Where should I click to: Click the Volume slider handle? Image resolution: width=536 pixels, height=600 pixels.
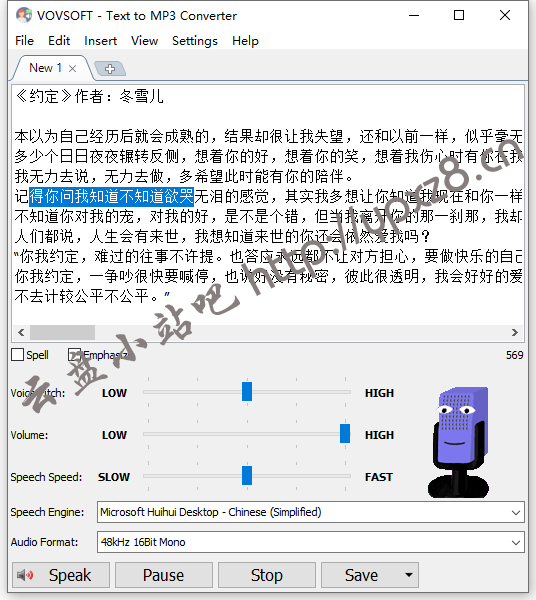coord(345,434)
